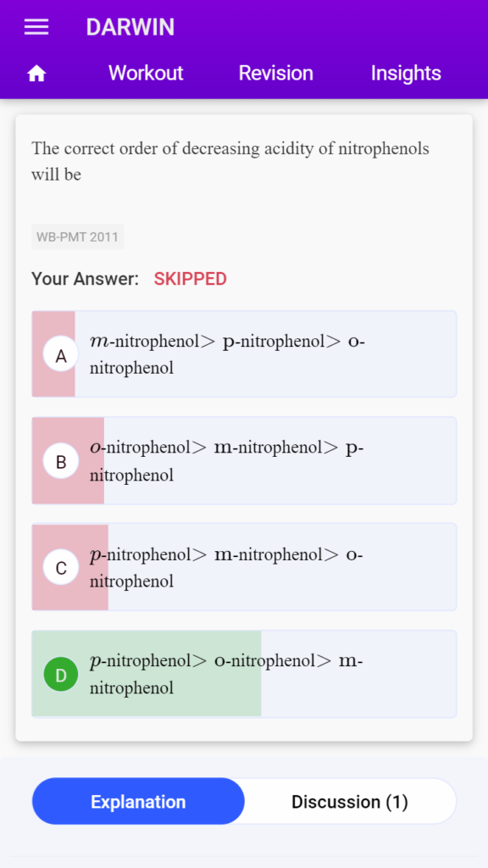Select the option C circle
Image resolution: width=488 pixels, height=868 pixels.
(61, 567)
